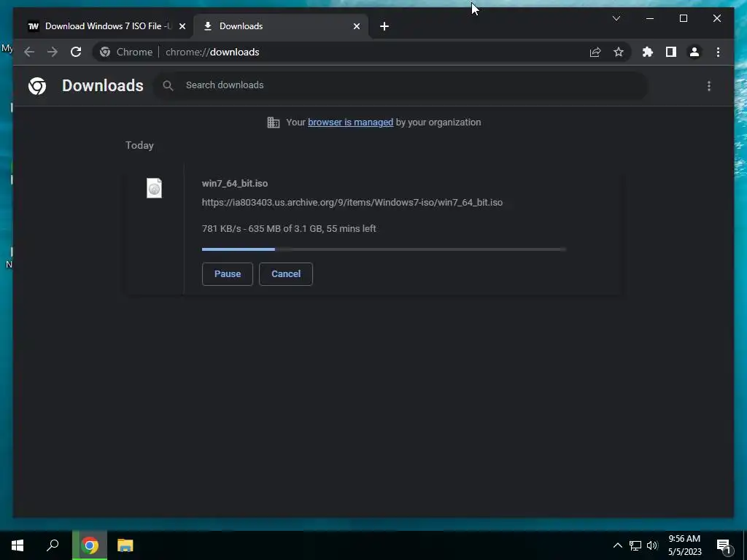Image resolution: width=747 pixels, height=560 pixels.
Task: Click the browser forward arrow
Action: 53,52
